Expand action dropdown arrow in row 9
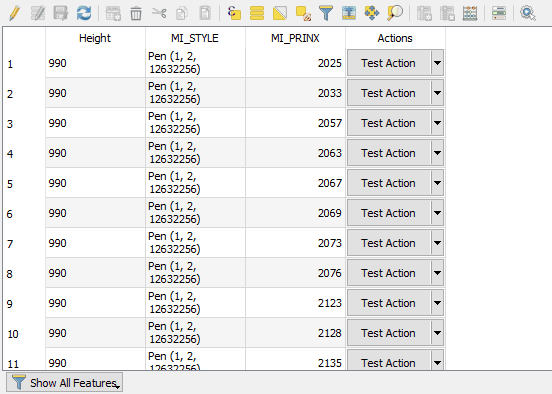 click(x=437, y=303)
